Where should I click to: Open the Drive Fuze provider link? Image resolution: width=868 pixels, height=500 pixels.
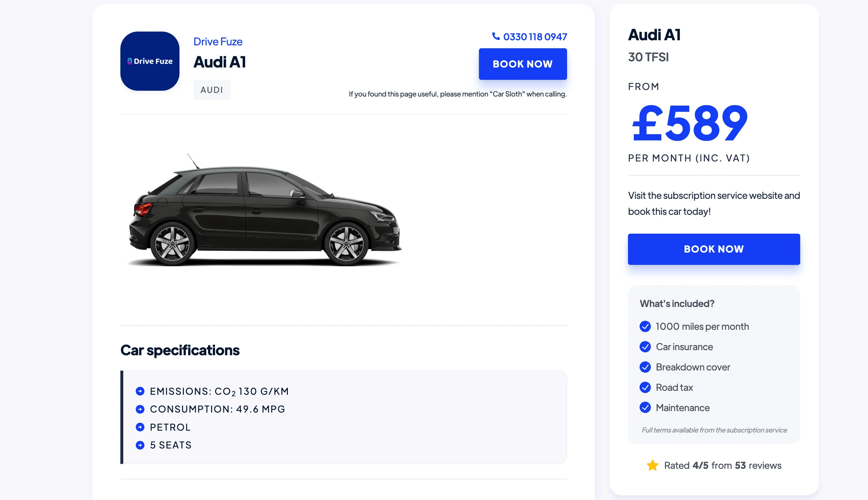tap(218, 42)
